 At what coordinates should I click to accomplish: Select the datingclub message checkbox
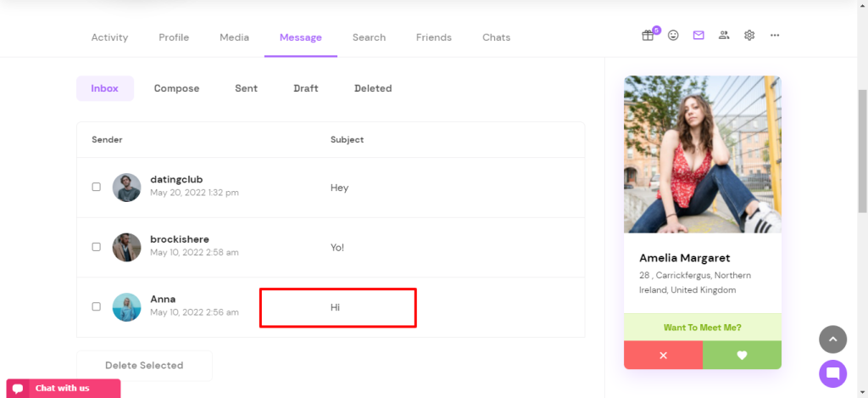(97, 187)
